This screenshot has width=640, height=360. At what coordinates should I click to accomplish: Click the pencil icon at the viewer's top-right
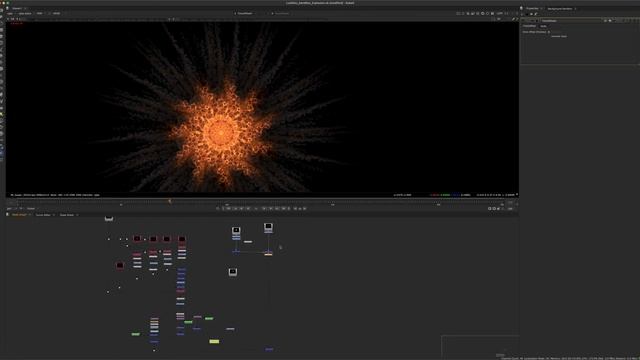tap(513, 19)
